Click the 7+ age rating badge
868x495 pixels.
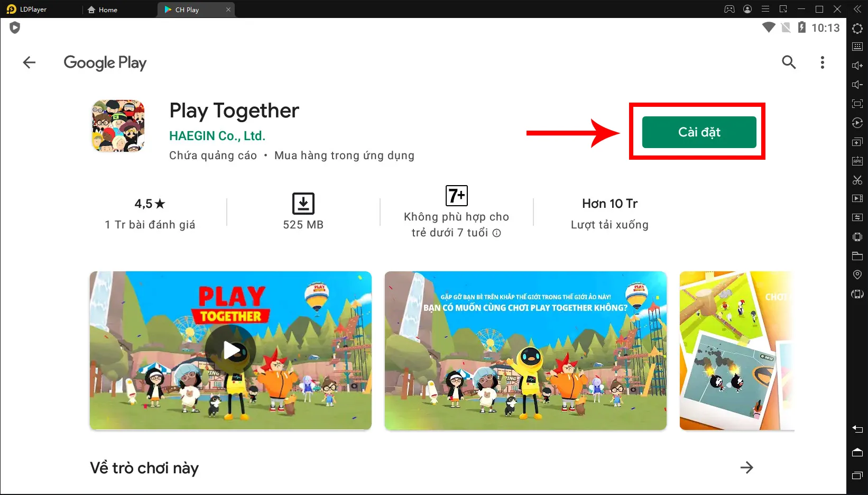(x=457, y=196)
